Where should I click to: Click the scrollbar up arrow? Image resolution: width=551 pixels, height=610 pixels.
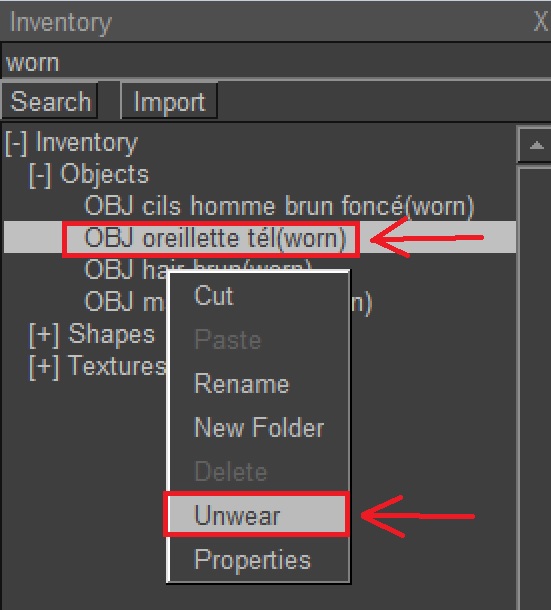[536, 145]
